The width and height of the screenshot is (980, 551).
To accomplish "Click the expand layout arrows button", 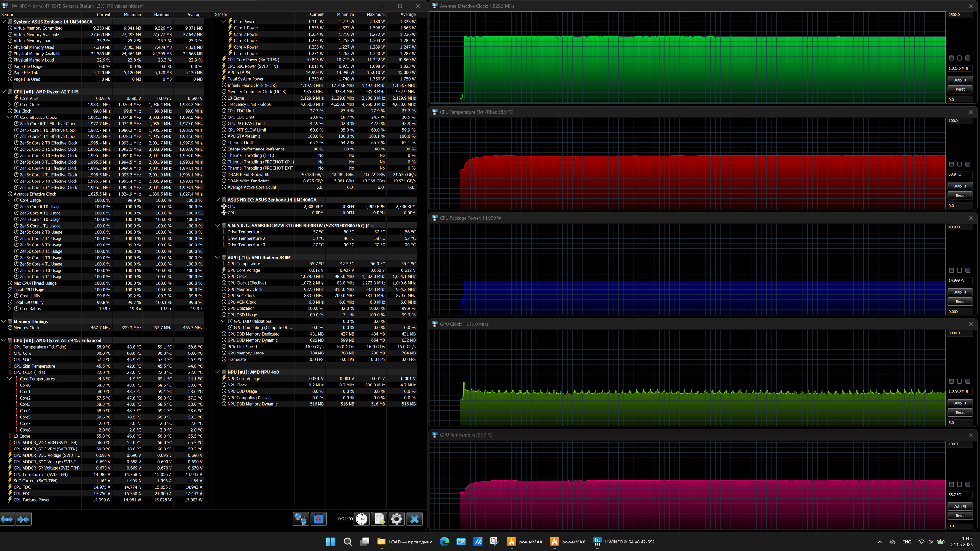I will coord(7,519).
